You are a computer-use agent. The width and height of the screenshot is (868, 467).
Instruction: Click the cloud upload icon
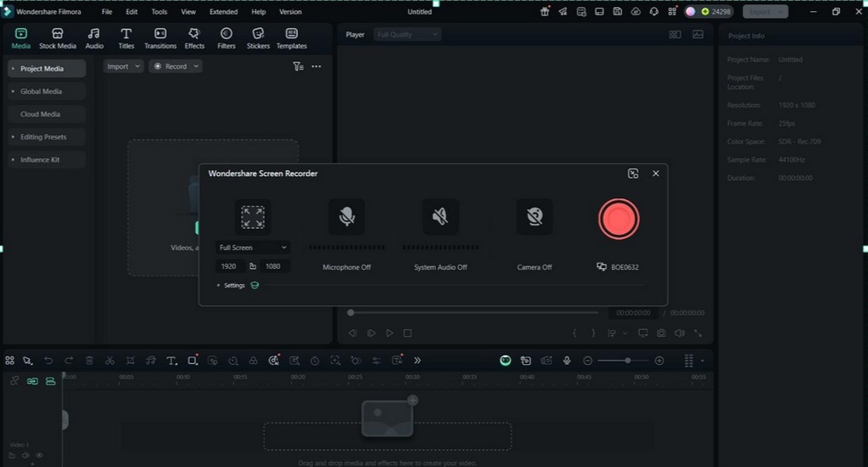pyautogui.click(x=636, y=12)
